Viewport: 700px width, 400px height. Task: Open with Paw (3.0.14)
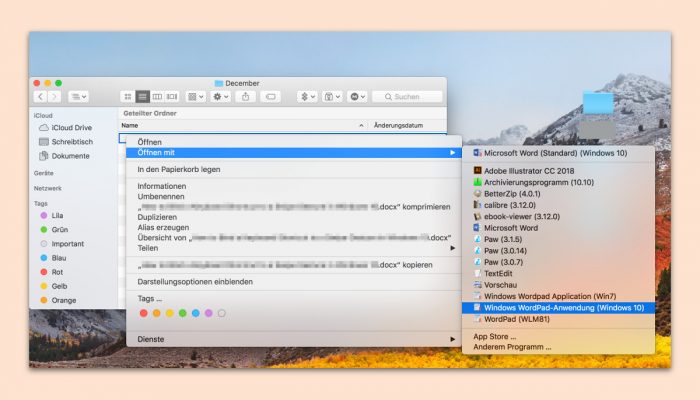coord(558,251)
